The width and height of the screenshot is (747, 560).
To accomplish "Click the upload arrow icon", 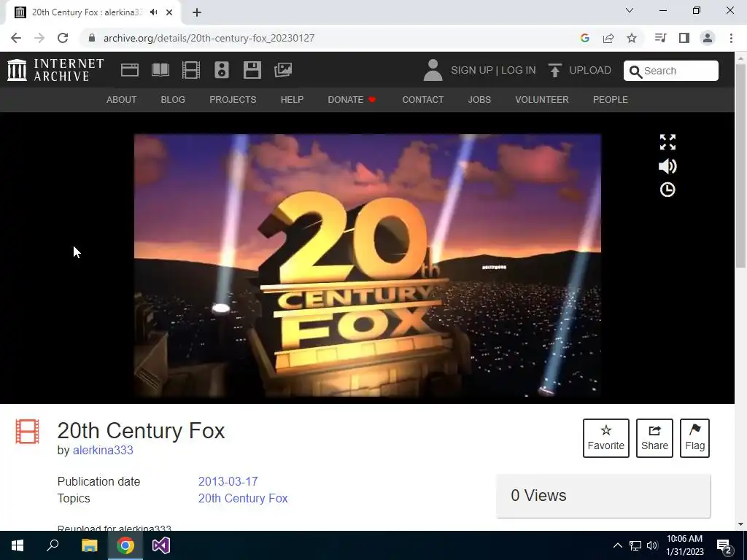I will point(554,71).
